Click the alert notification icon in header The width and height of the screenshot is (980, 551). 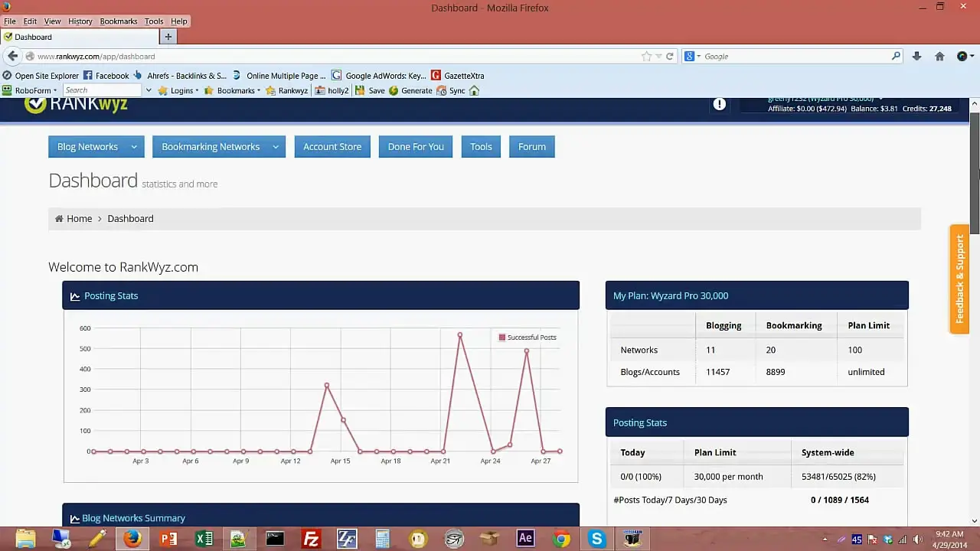click(x=720, y=104)
